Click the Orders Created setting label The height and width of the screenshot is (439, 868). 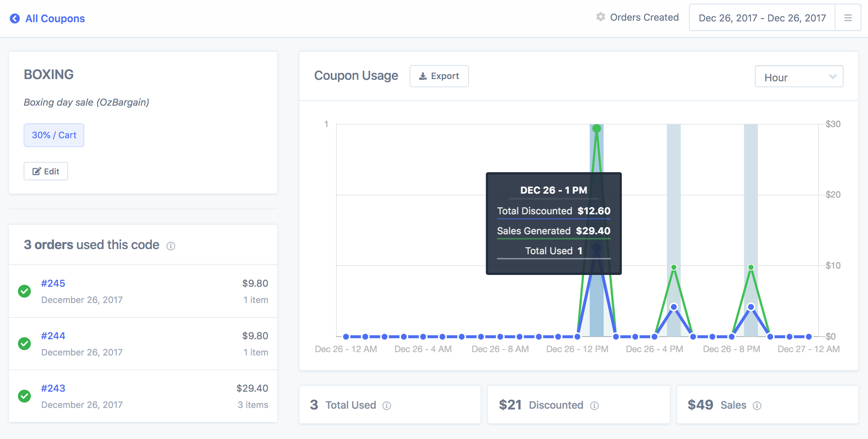click(x=644, y=17)
